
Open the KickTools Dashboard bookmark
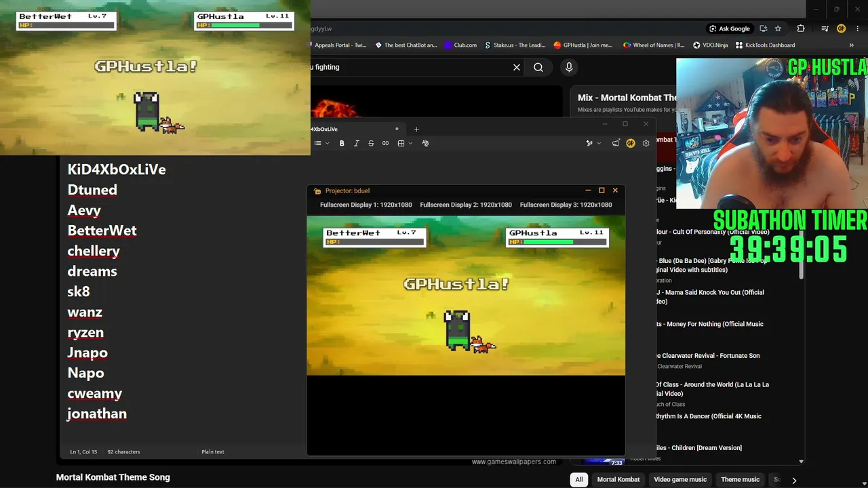click(765, 45)
